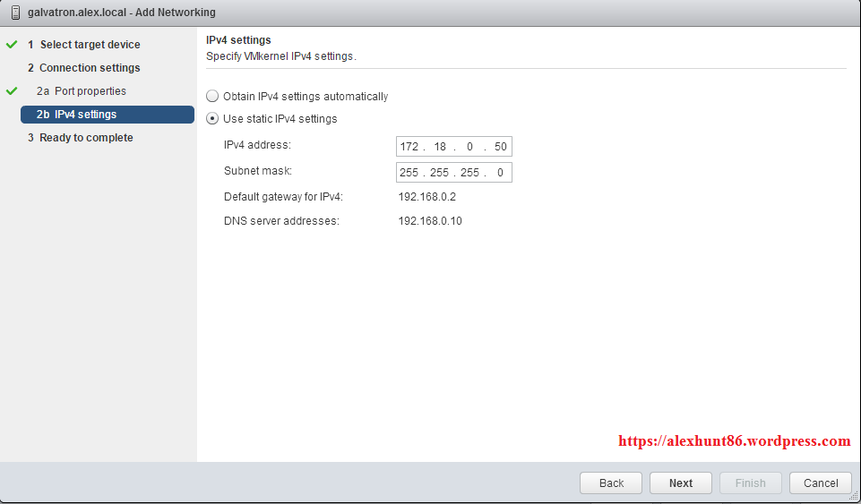Click the Next button

[681, 483]
